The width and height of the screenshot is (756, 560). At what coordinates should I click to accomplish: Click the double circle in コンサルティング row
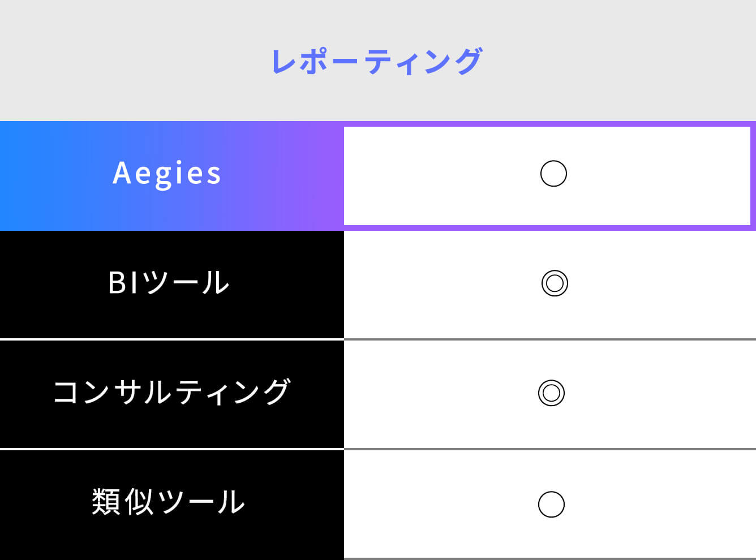coord(551,393)
